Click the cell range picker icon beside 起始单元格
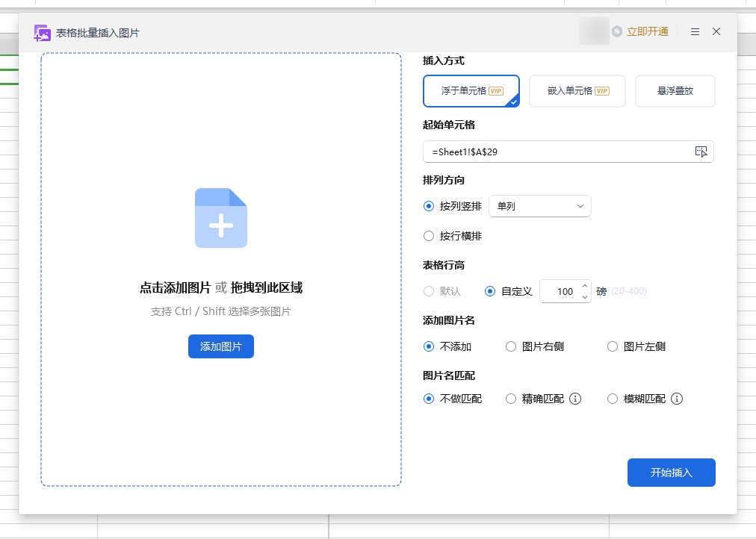756x539 pixels. tap(701, 152)
